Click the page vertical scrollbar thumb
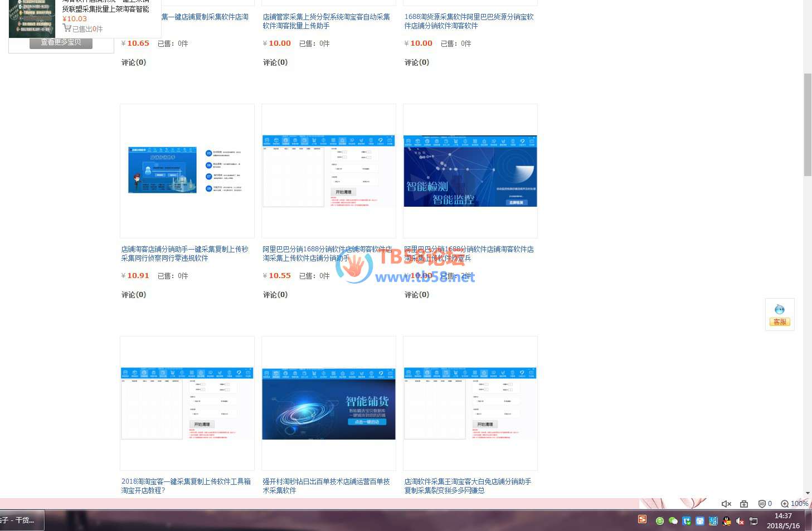812x531 pixels. click(x=808, y=124)
